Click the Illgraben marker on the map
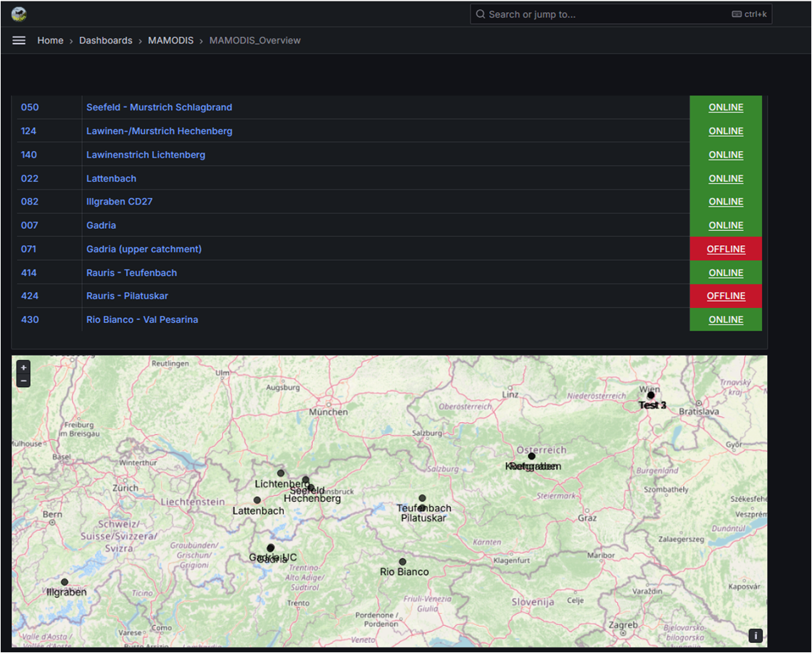Screen dimensions: 812x653 (65, 582)
